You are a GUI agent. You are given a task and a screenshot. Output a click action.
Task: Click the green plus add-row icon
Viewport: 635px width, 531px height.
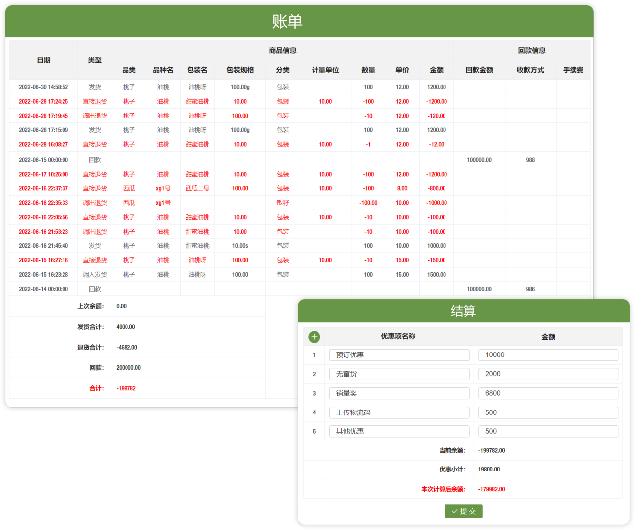tap(314, 337)
